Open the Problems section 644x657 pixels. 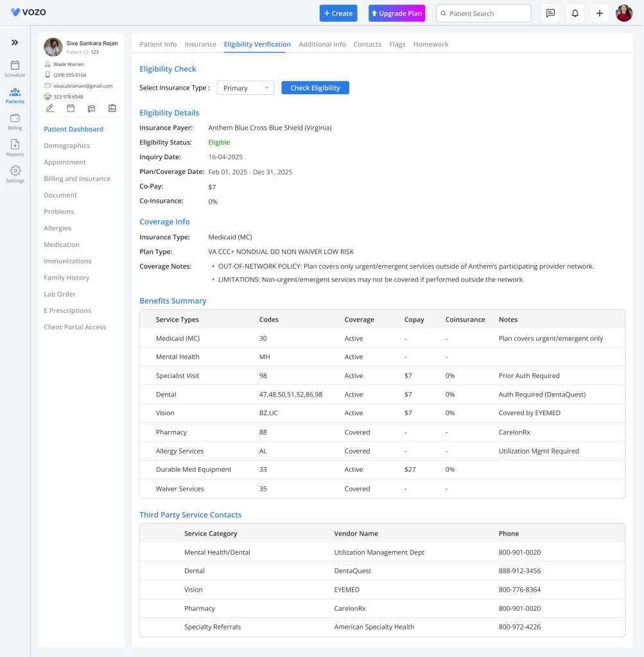[58, 212]
